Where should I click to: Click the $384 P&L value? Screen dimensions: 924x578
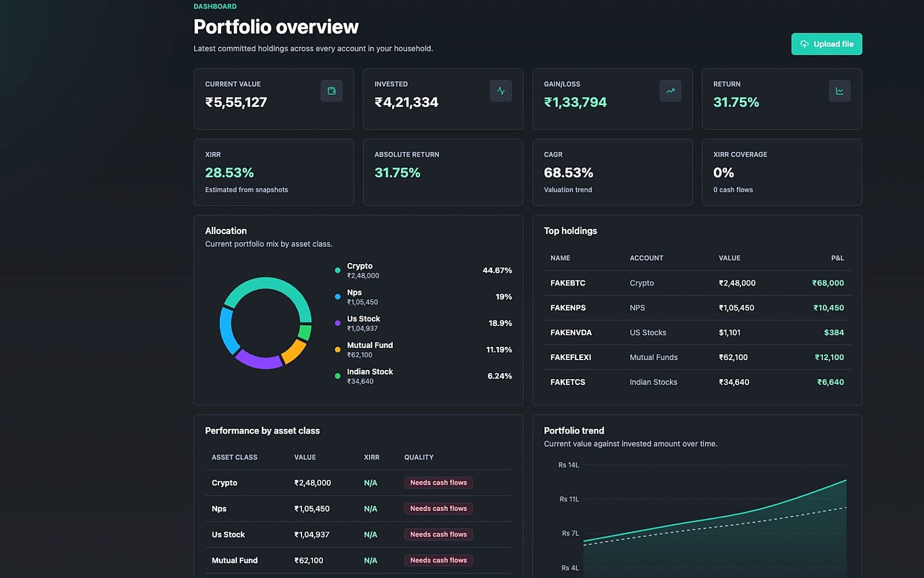coord(834,333)
